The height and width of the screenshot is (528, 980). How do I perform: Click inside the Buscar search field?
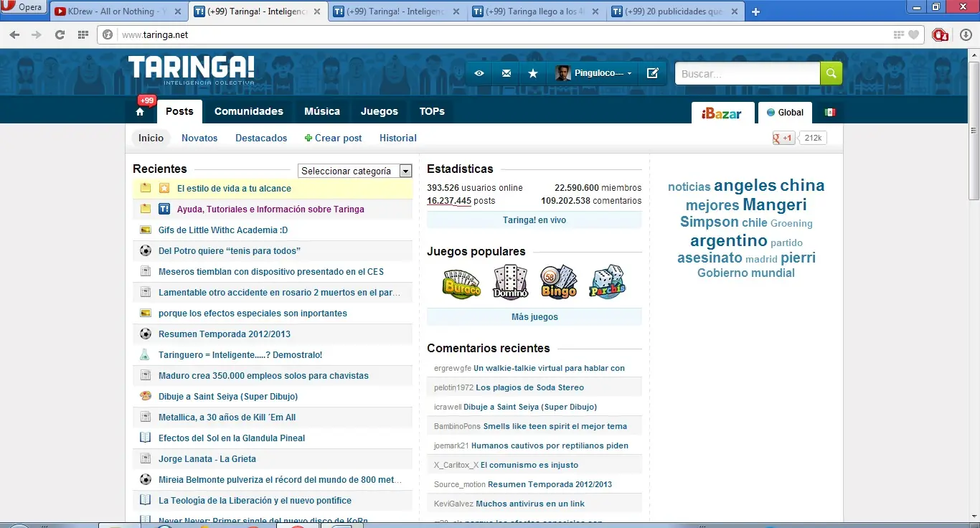click(746, 73)
